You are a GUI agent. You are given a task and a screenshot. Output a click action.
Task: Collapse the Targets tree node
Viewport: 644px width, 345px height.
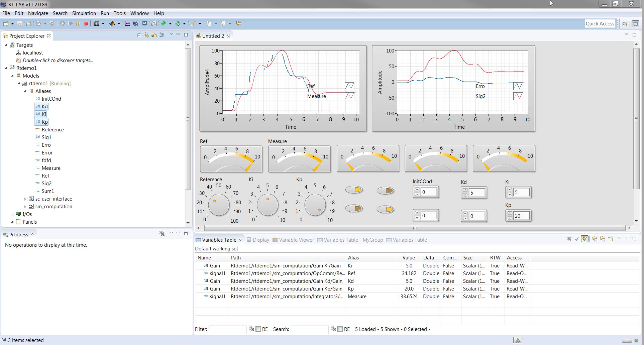tap(6, 45)
